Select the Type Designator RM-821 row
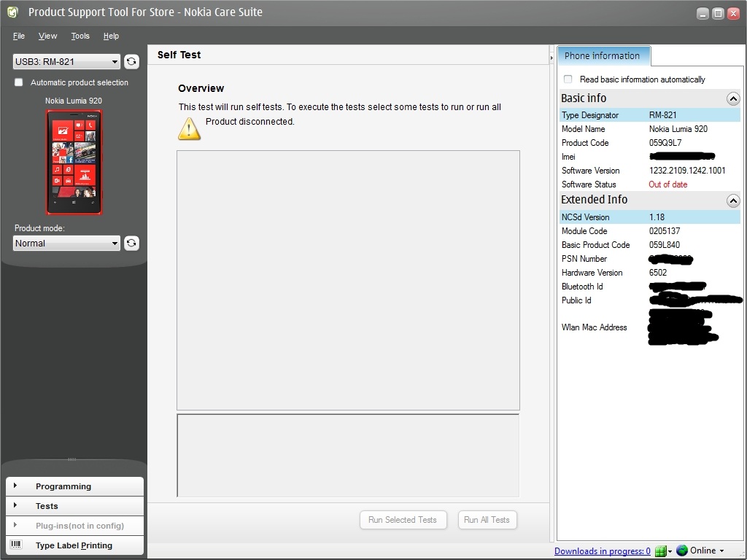The width and height of the screenshot is (747, 560). click(650, 114)
